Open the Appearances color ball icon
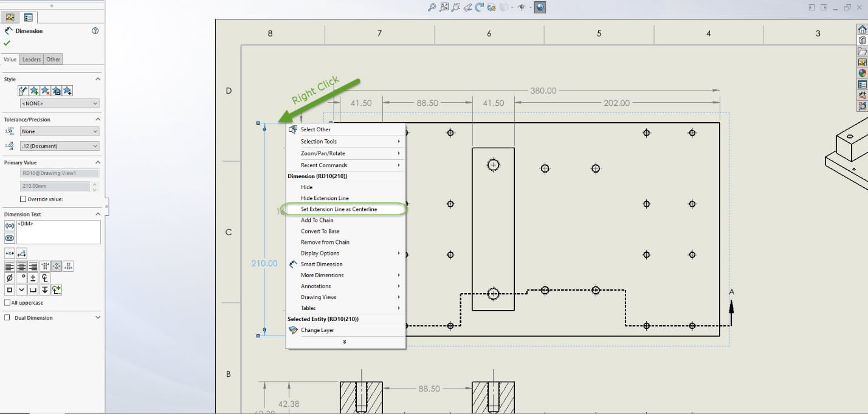 862,73
